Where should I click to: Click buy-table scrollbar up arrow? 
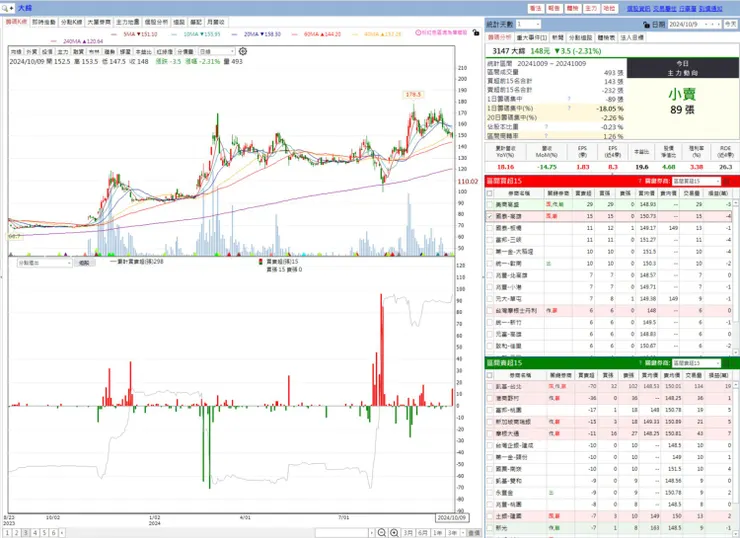(x=735, y=202)
